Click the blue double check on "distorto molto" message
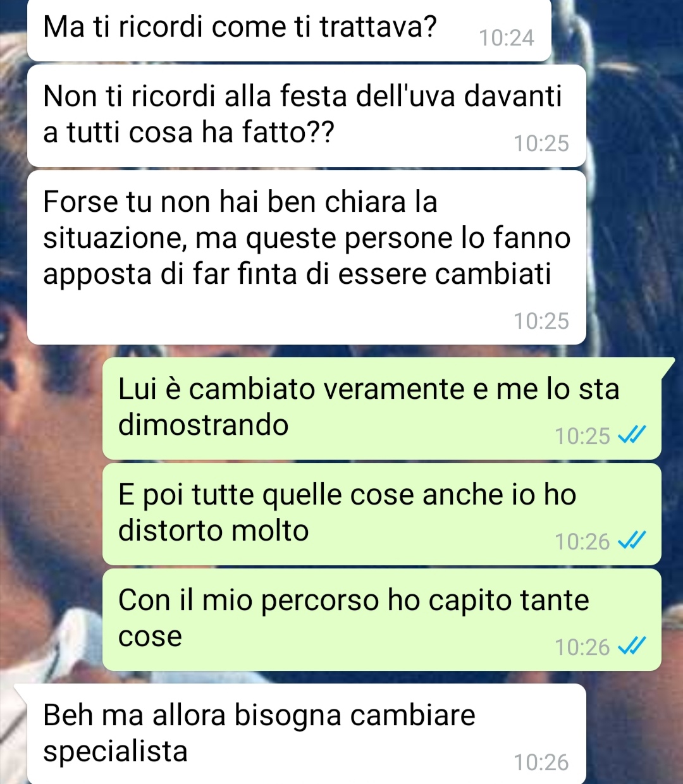 [631, 541]
